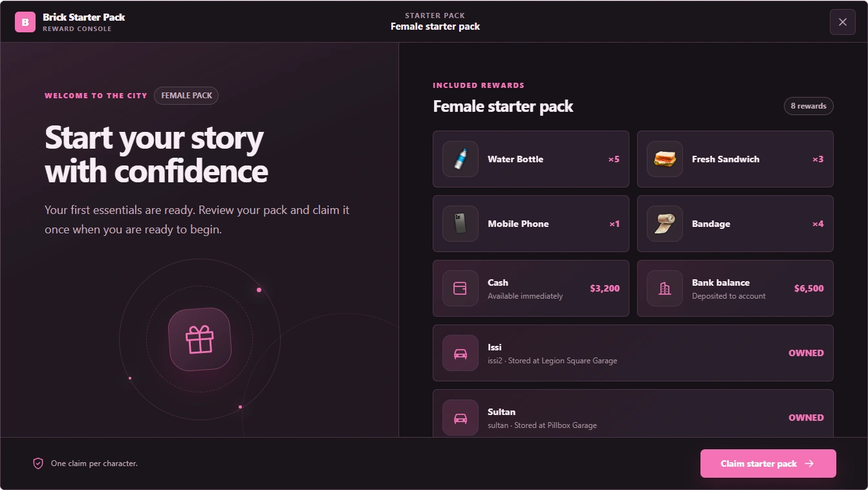Click the pink Brick 'B' logo icon
The width and height of the screenshot is (868, 490).
[x=25, y=22]
